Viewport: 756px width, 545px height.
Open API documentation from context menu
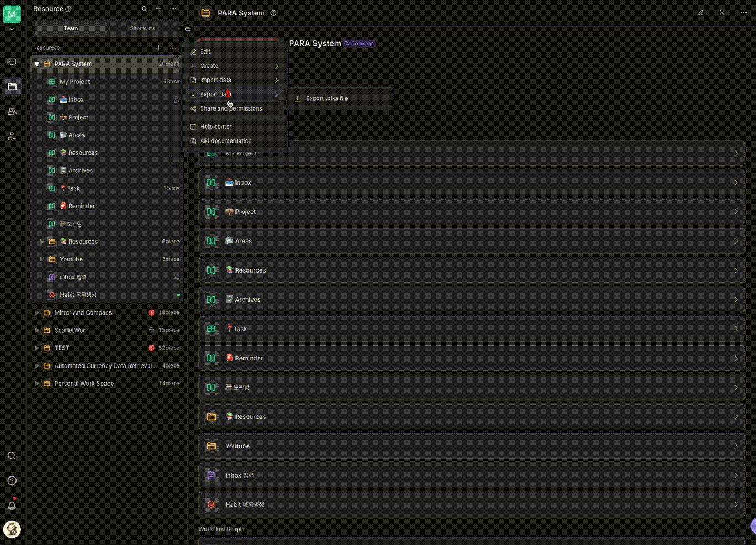tap(225, 141)
